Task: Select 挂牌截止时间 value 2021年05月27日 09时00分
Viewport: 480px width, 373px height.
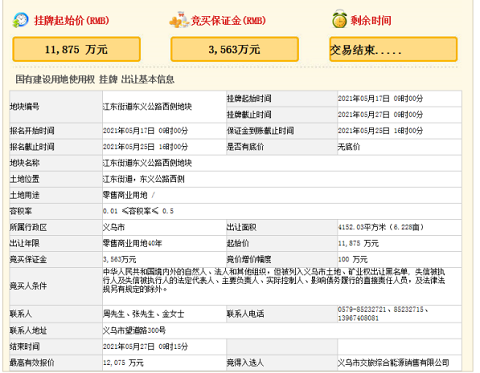Action: (x=380, y=115)
